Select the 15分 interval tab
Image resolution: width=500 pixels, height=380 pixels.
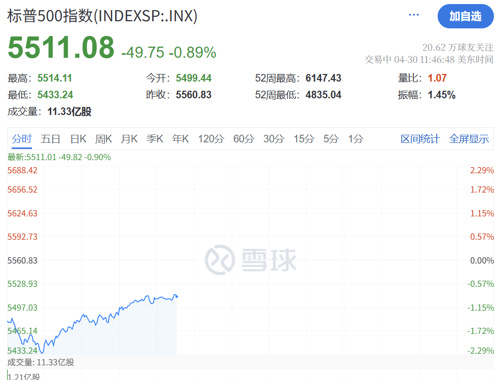point(304,139)
